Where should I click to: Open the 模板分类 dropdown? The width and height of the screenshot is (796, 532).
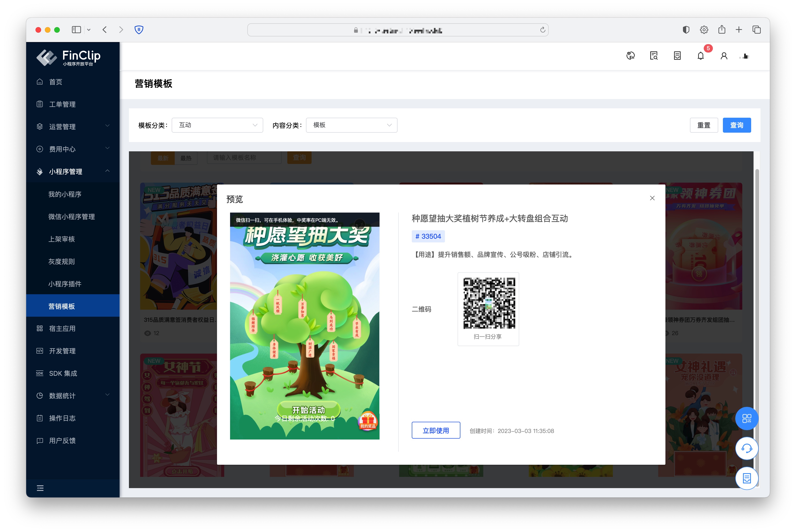217,125
